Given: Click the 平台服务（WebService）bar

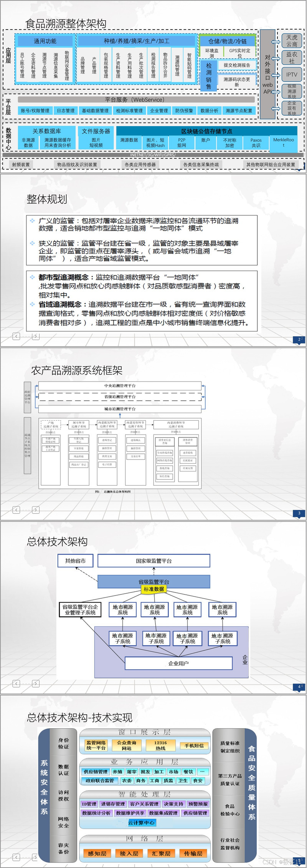Looking at the screenshot, I should [x=136, y=100].
